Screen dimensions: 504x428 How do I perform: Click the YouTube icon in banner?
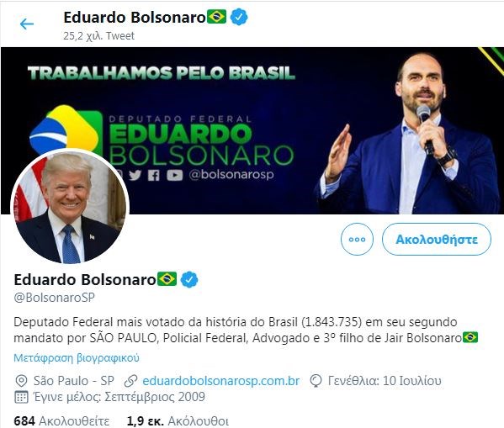(x=174, y=175)
